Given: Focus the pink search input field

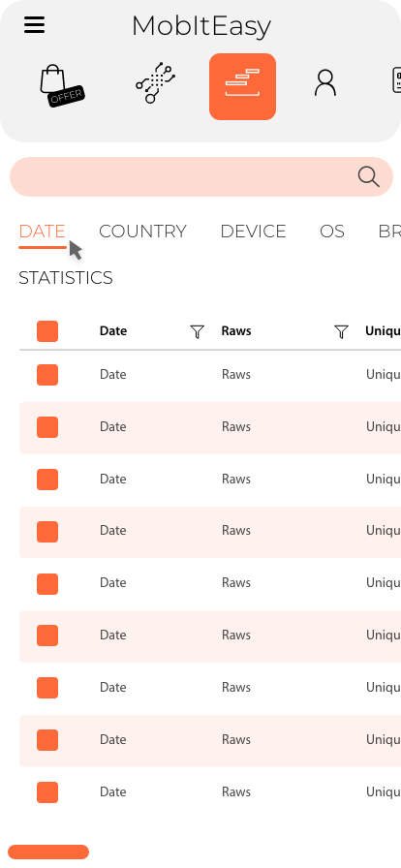Looking at the screenshot, I should pyautogui.click(x=201, y=176).
